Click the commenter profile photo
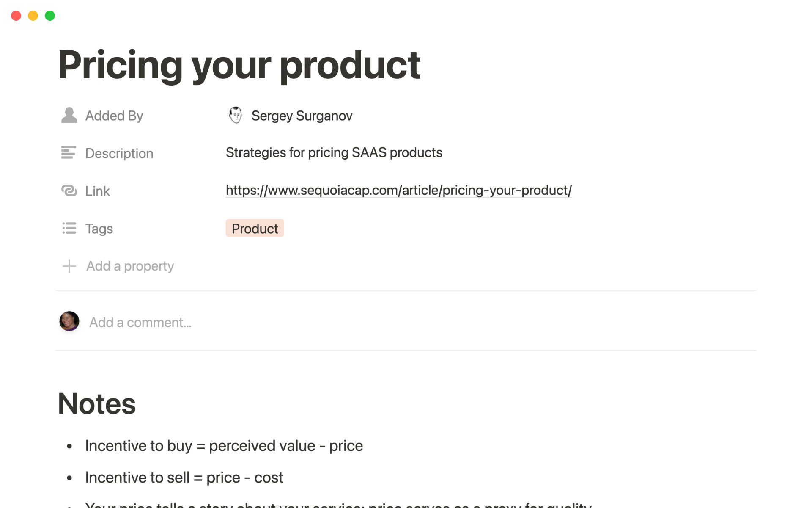This screenshot has width=812, height=508. point(69,322)
